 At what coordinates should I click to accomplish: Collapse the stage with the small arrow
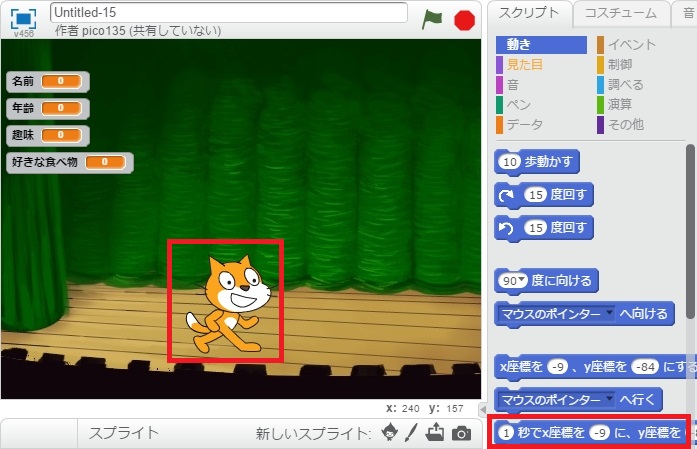coord(483,409)
